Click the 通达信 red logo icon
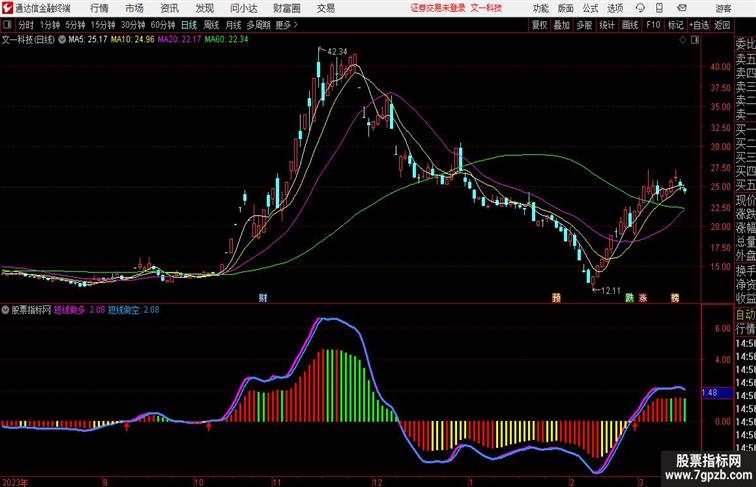 (7, 8)
